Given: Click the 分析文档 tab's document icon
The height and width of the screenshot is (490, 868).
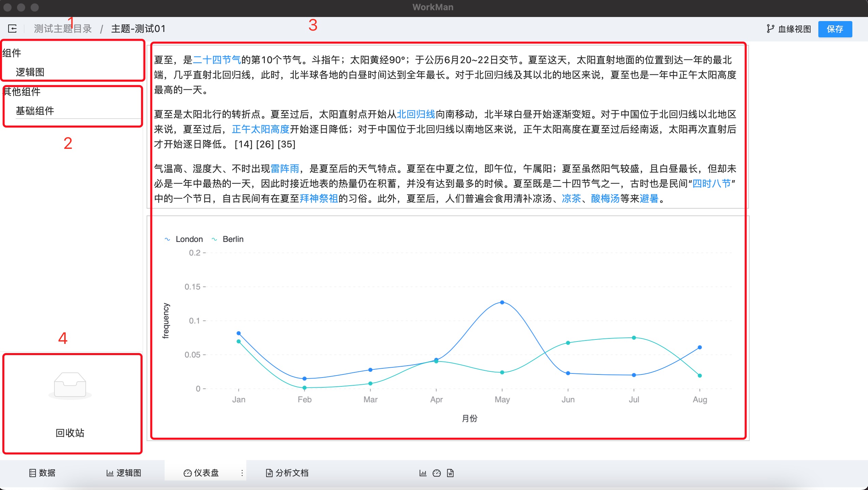Looking at the screenshot, I should pos(269,473).
